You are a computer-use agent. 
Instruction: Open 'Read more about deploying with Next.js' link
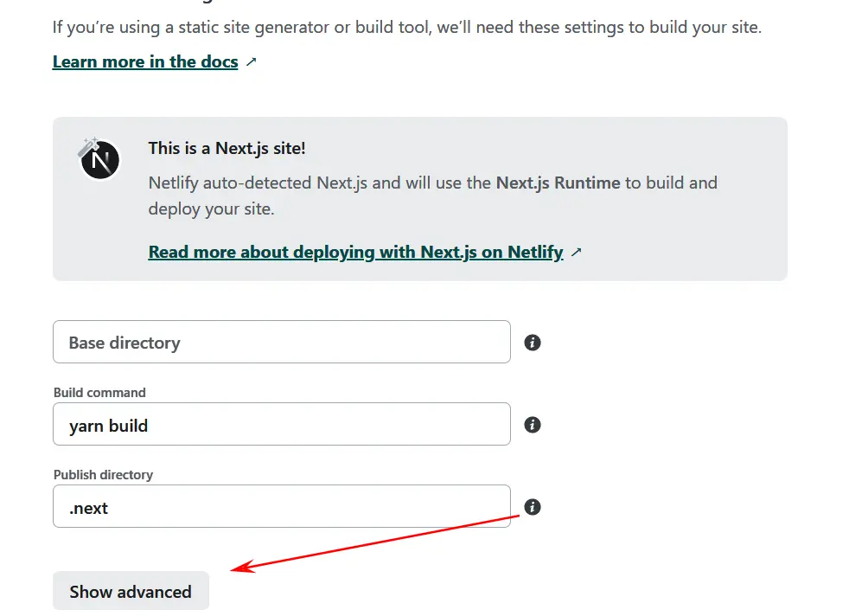click(355, 252)
